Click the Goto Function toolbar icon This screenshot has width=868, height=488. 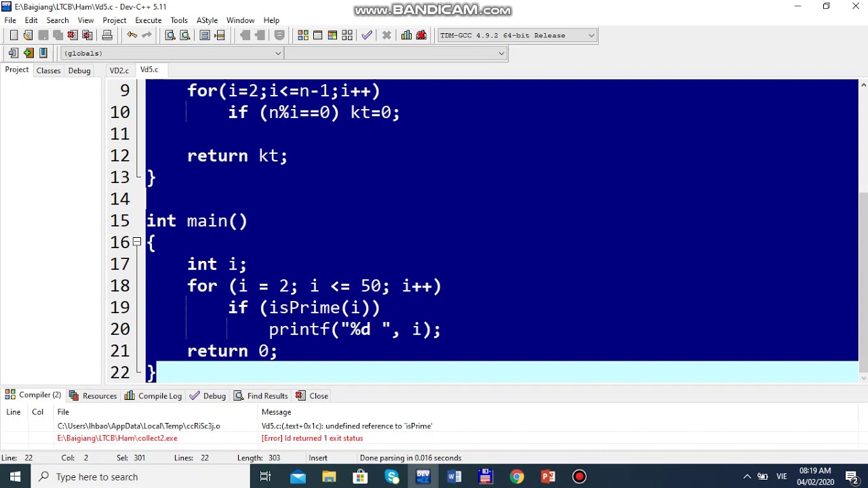coord(205,35)
